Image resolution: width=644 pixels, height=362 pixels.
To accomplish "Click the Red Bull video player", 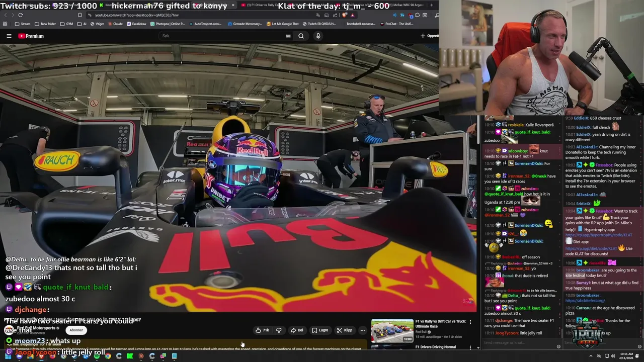I will coord(237,178).
